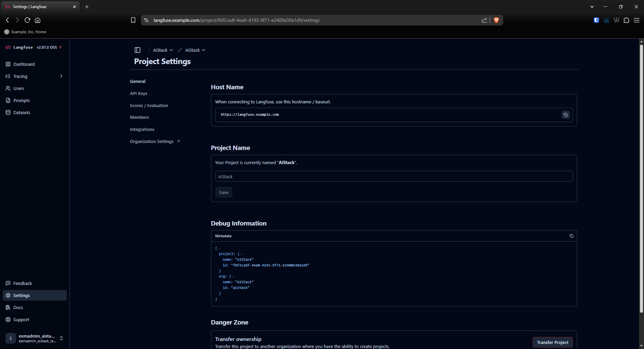Expand the exmadmin user account menu
This screenshot has height=349, width=644.
coord(61,338)
